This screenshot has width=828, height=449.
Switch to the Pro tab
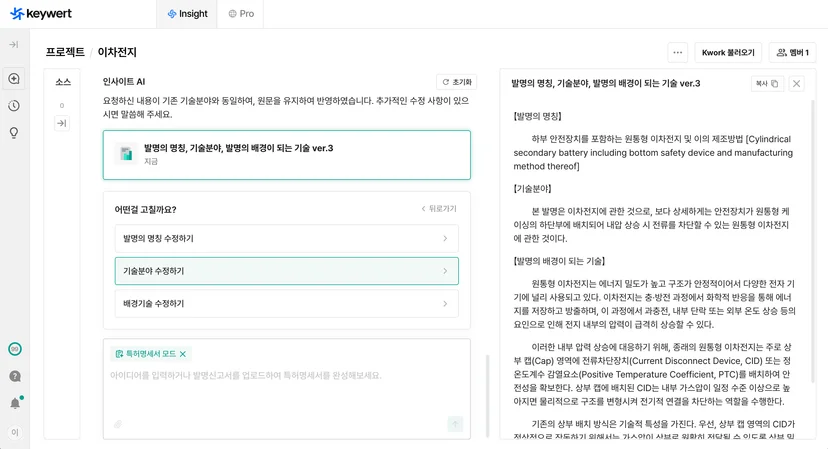point(241,14)
